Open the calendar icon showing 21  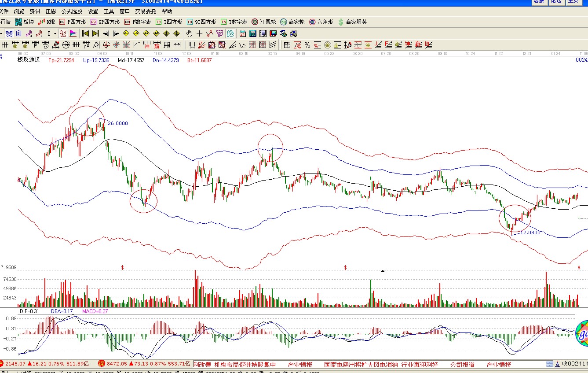tap(243, 33)
